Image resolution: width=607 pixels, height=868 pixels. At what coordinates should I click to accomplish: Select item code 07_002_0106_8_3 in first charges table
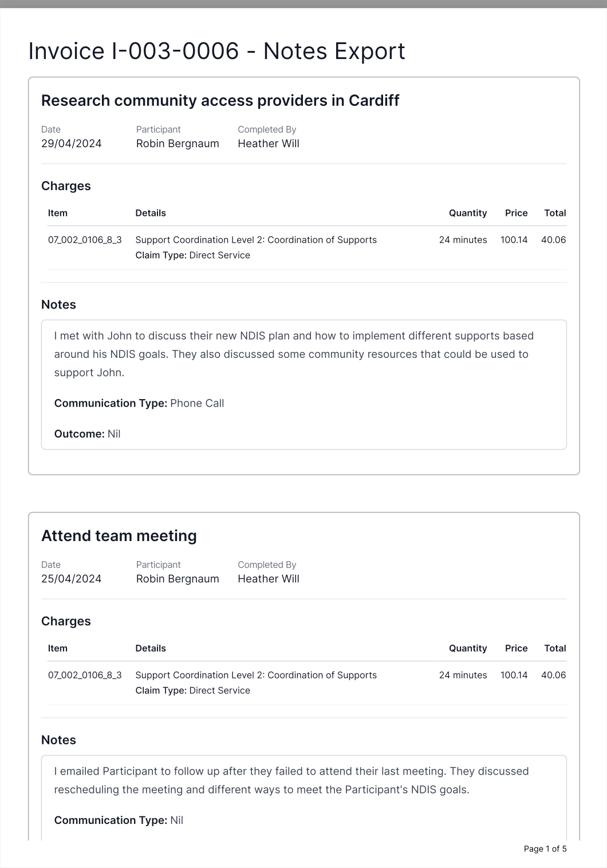pos(85,240)
